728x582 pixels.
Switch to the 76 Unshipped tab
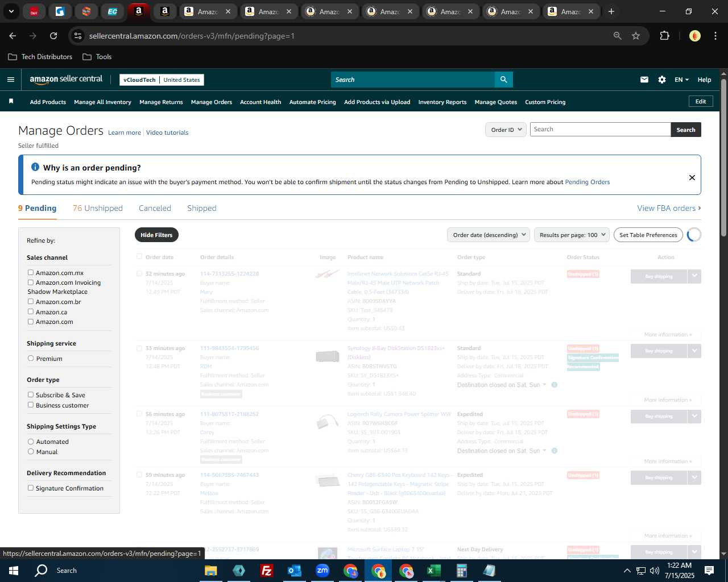click(x=98, y=208)
